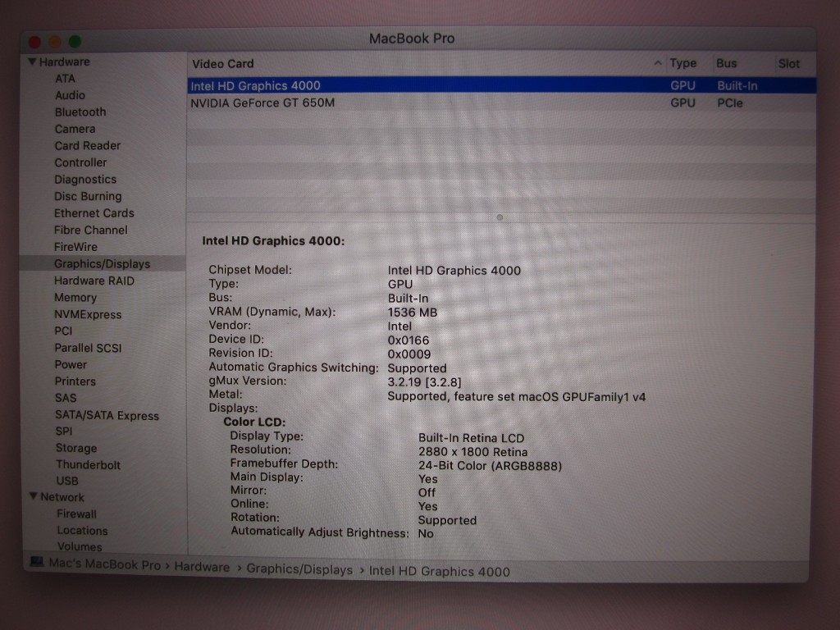Select Audio in the sidebar
Image resolution: width=840 pixels, height=630 pixels.
tap(70, 95)
